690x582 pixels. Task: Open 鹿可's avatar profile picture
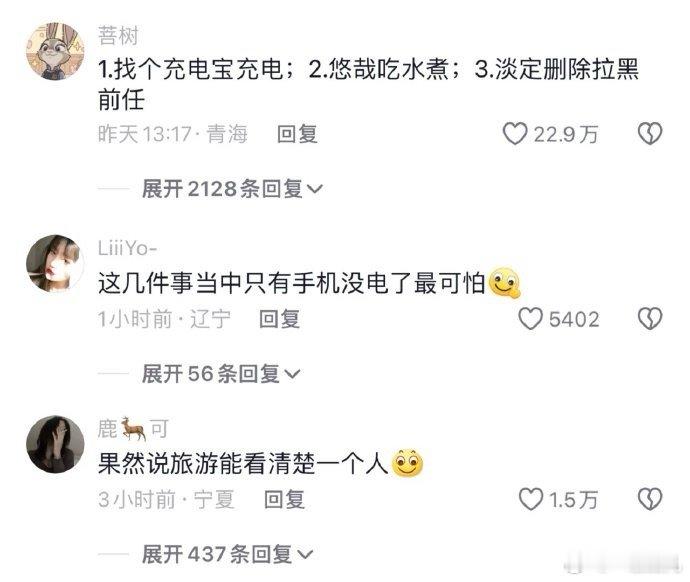pyautogui.click(x=55, y=444)
